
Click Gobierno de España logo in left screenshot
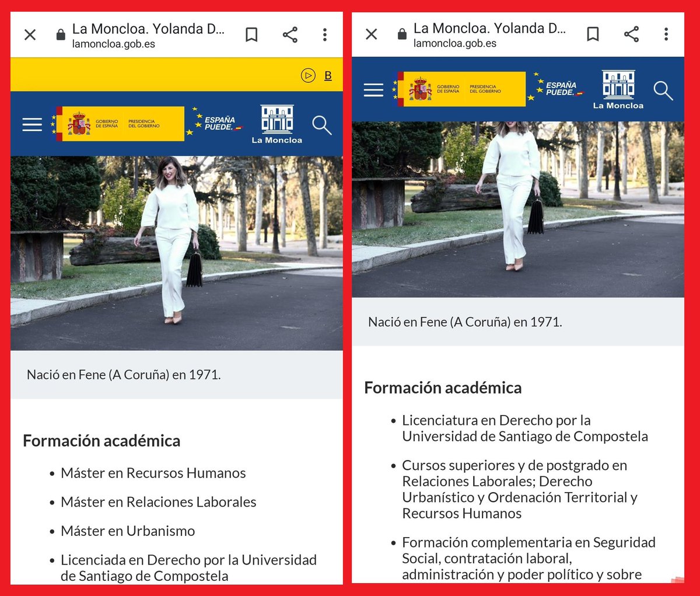coord(117,124)
